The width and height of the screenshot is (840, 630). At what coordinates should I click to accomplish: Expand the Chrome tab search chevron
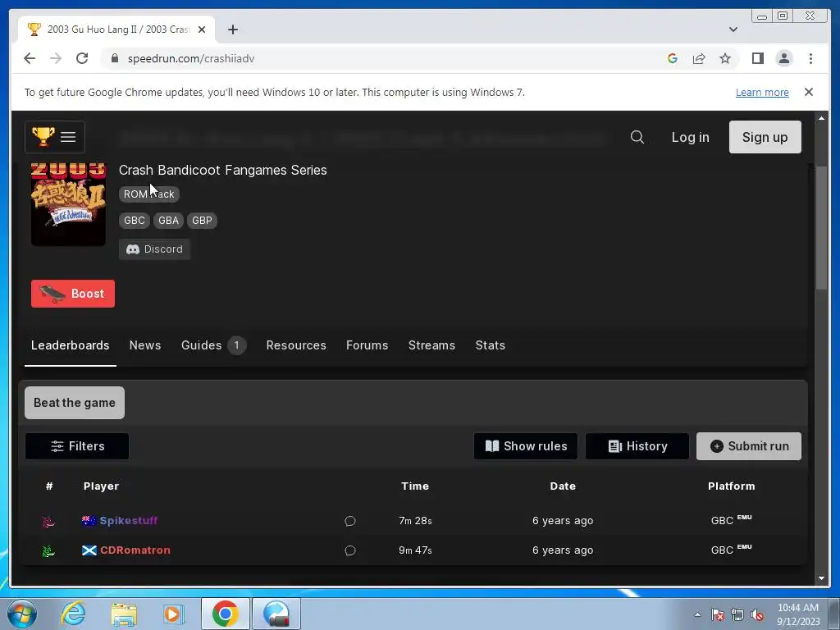tap(733, 30)
